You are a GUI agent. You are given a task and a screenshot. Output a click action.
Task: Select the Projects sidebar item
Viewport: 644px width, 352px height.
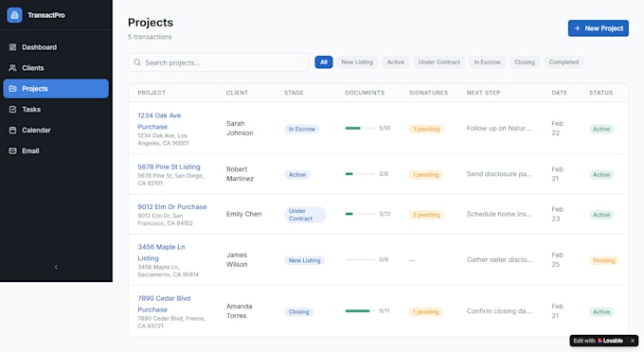56,89
